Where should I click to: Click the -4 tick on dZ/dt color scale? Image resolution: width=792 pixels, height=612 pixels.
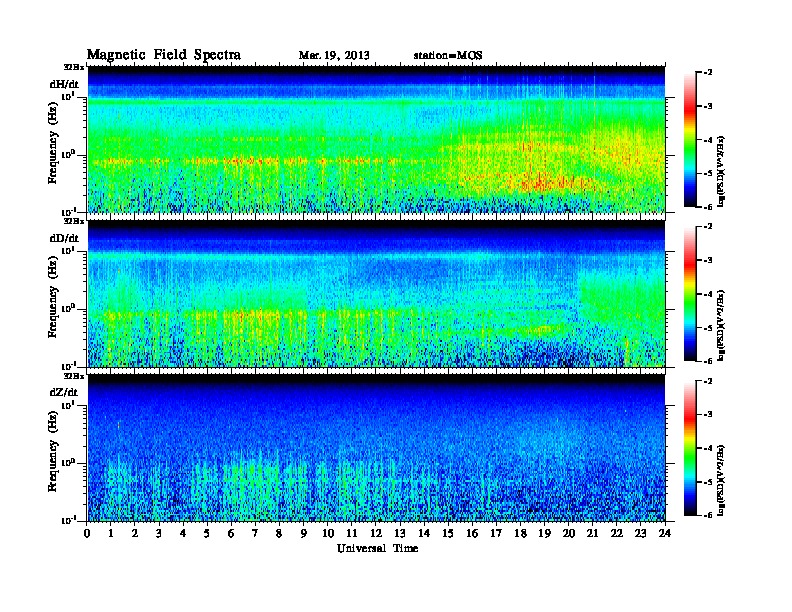pos(708,448)
